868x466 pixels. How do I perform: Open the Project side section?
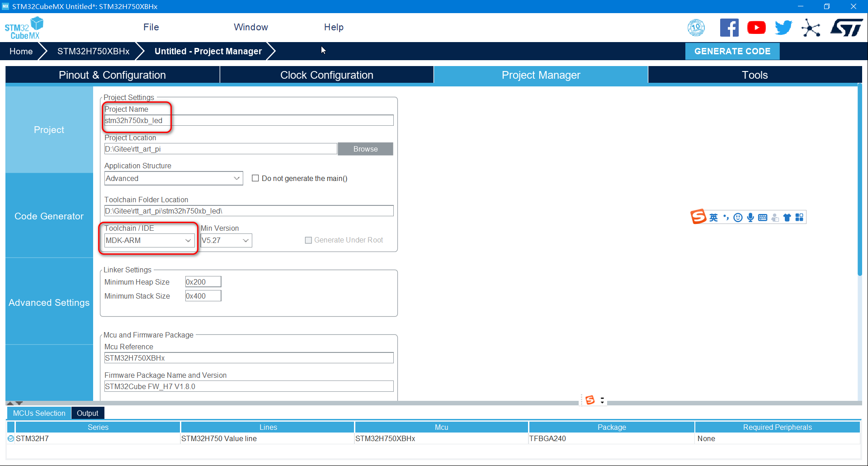point(49,130)
